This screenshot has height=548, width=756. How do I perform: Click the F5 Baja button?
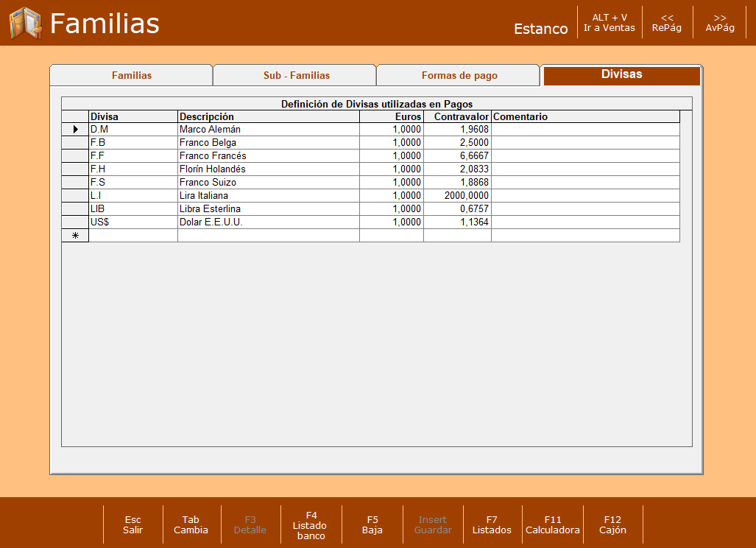pyautogui.click(x=372, y=525)
